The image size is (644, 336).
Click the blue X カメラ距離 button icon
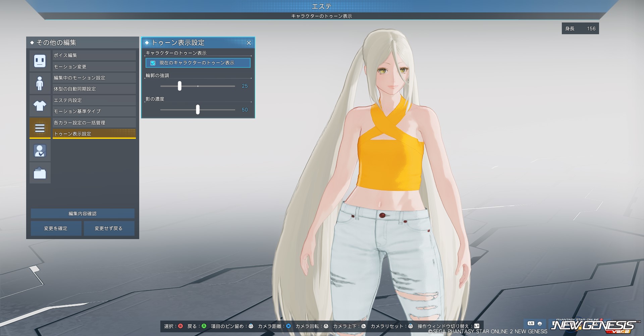[288, 326]
